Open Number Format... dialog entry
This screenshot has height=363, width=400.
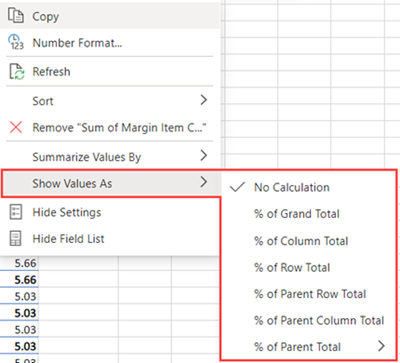coord(110,43)
